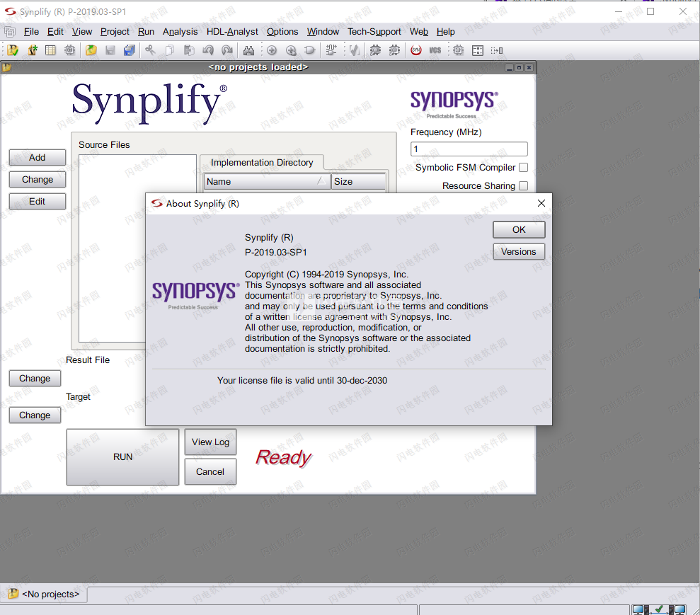Click the Edit source file button
Viewport: 700px width, 615px height.
pyautogui.click(x=38, y=202)
